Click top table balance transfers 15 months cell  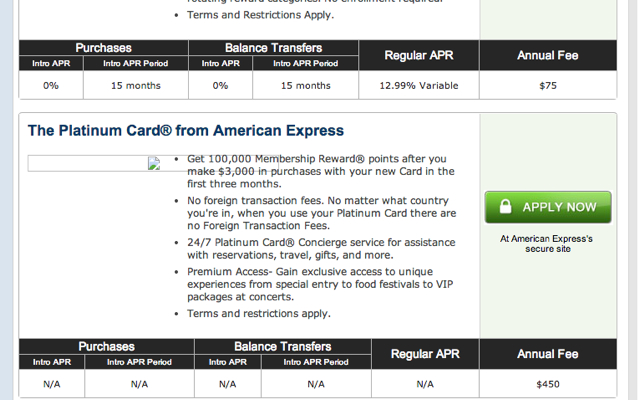click(x=306, y=86)
